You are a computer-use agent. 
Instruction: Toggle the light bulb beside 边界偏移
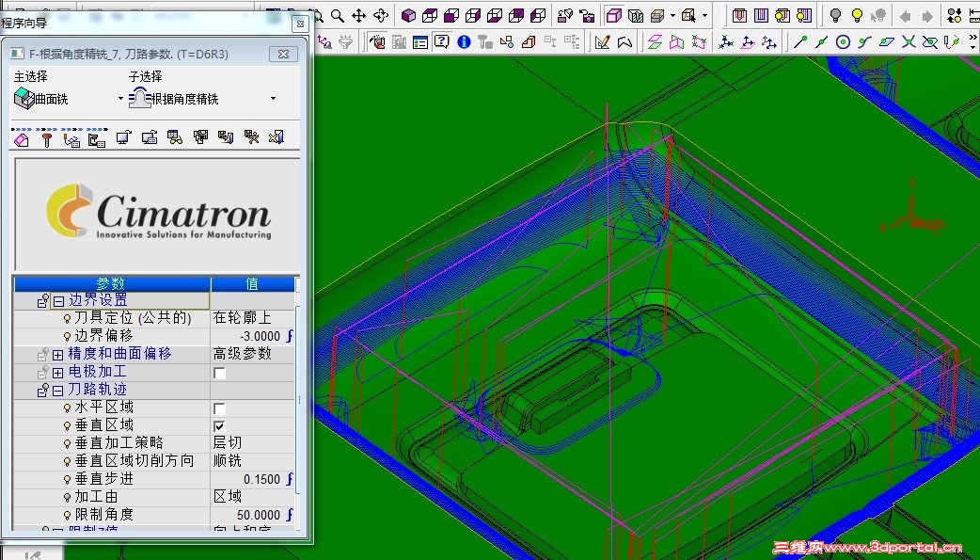68,337
